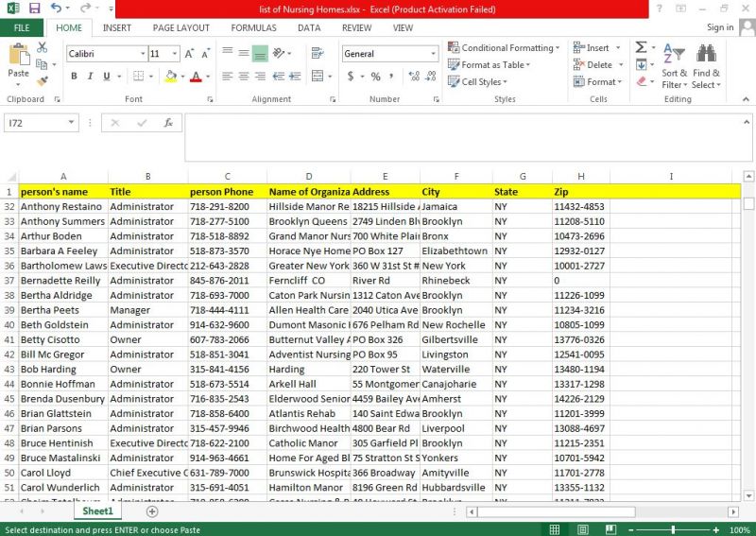Open Find & Select binoculars menu
The height and width of the screenshot is (536, 756).
pos(706,66)
